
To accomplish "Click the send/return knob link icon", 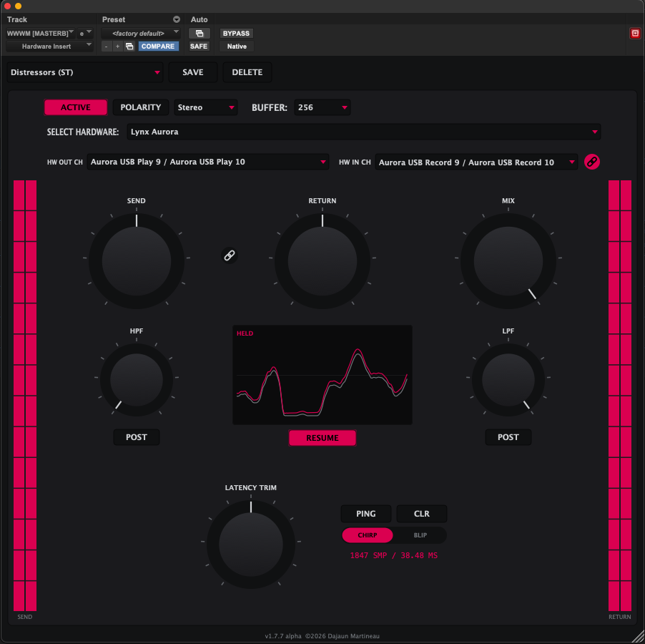I will [229, 255].
